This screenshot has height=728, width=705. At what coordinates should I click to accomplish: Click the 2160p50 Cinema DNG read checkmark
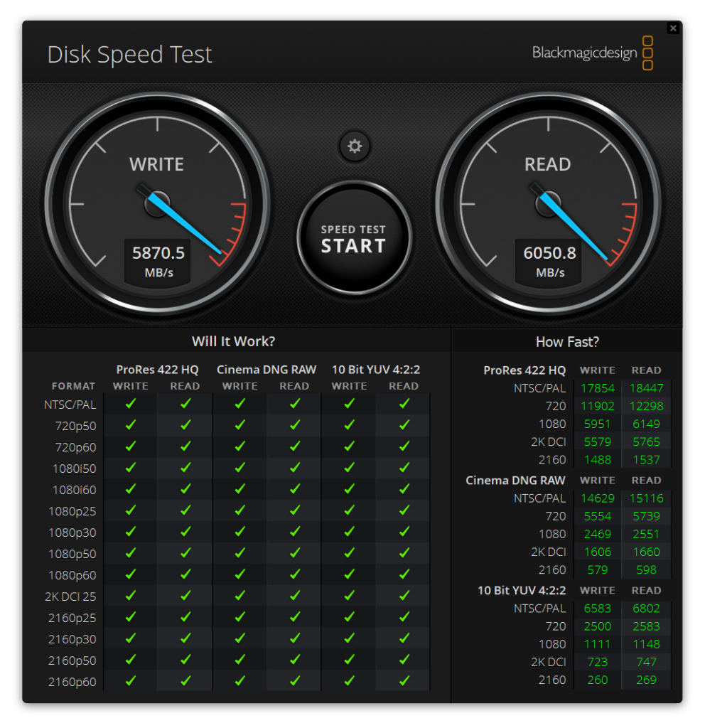pyautogui.click(x=295, y=660)
